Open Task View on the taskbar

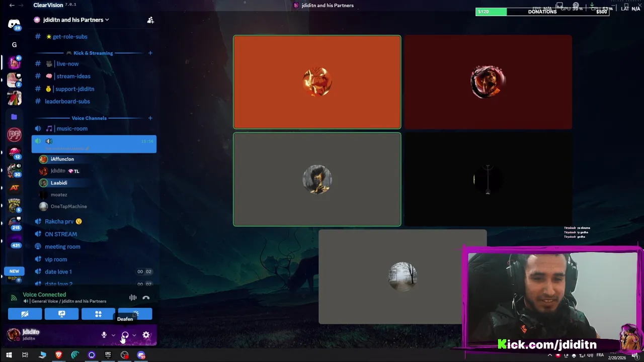tap(25, 355)
